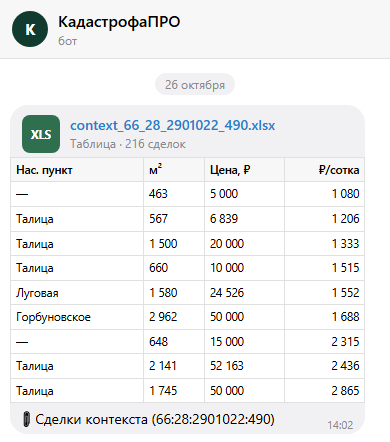
Task: Select the area cell 1 580
Action: click(174, 293)
